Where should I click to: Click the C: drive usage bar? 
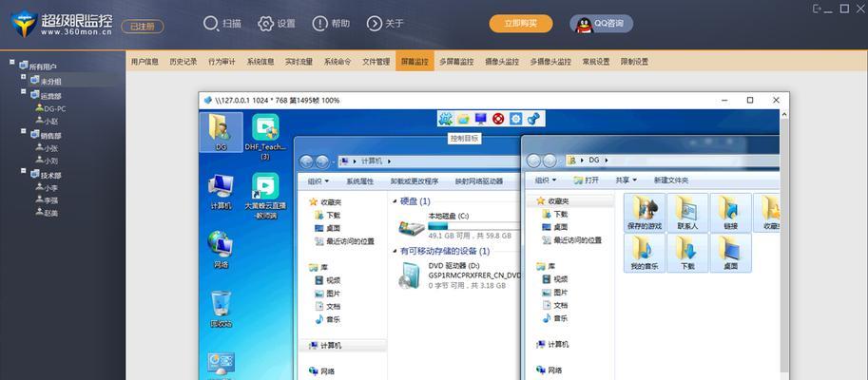click(x=474, y=226)
